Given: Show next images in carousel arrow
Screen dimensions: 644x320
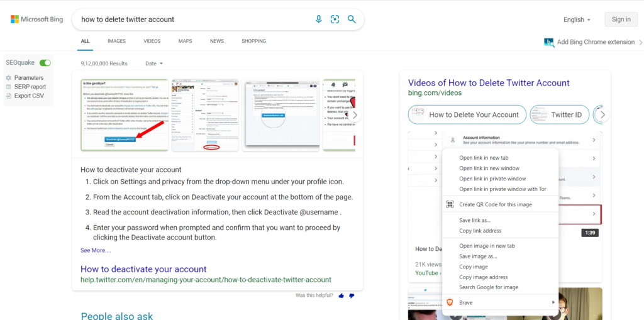Looking at the screenshot, I should click(x=356, y=115).
